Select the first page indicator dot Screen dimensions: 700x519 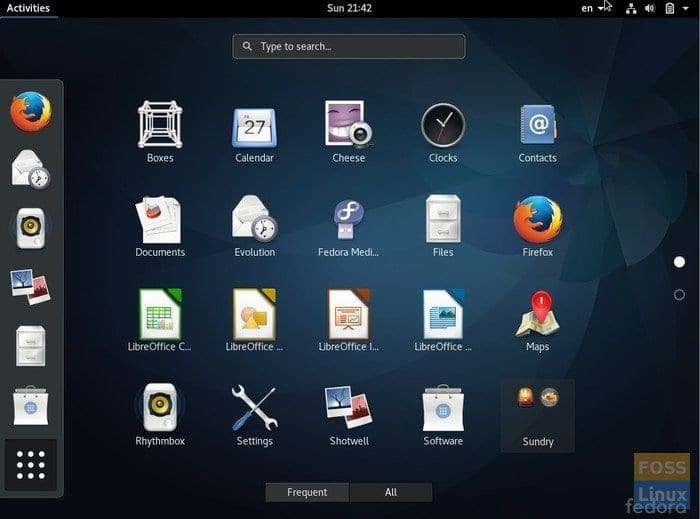(x=679, y=262)
